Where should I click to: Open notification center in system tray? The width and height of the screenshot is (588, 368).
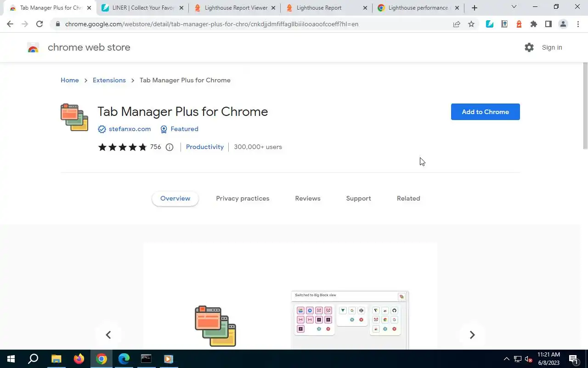click(x=573, y=359)
